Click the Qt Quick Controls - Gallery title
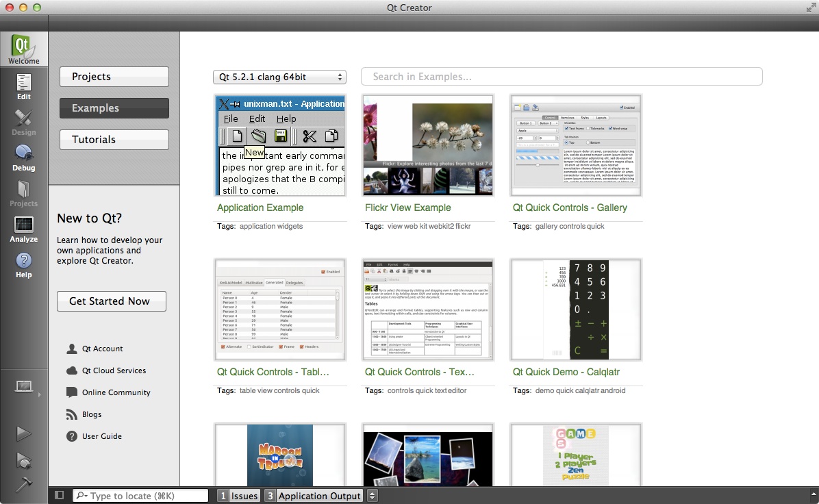This screenshot has width=819, height=504. (570, 208)
